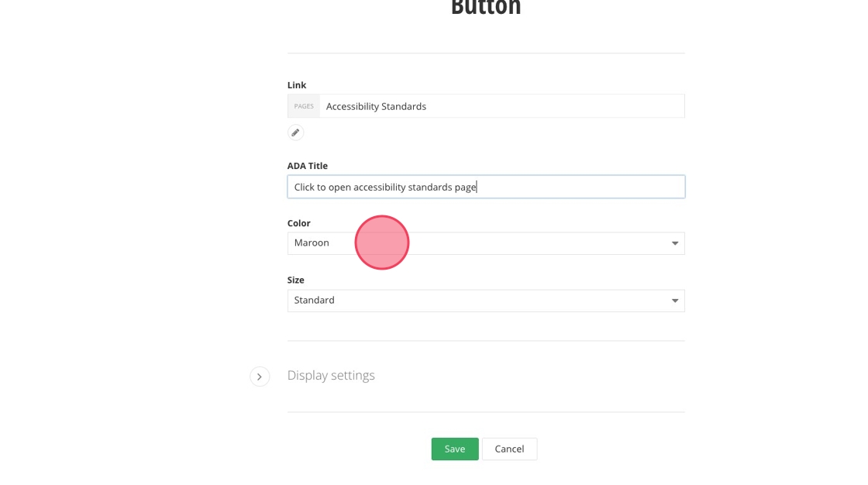Screen dimensions: 868x485
Task: Focus the ADA Title text field
Action: pos(573,187)
